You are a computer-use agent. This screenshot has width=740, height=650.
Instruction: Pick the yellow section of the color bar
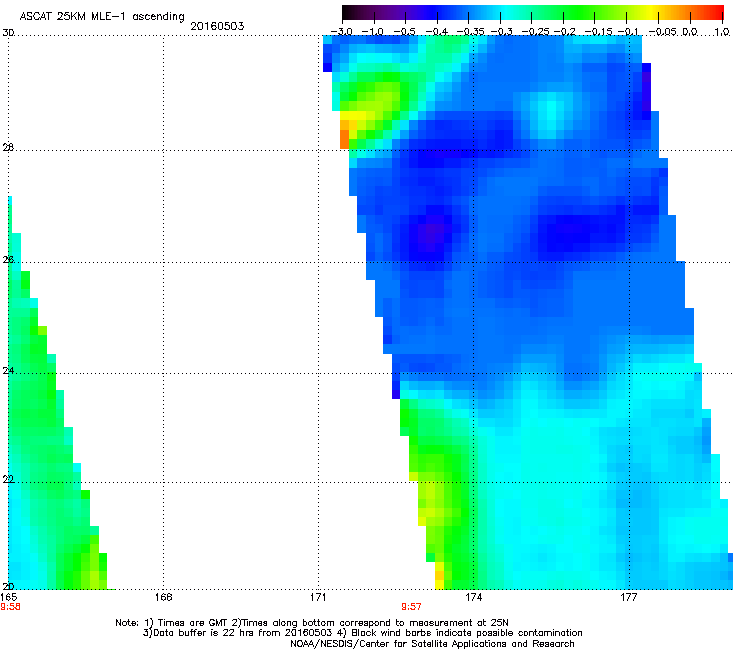click(650, 12)
